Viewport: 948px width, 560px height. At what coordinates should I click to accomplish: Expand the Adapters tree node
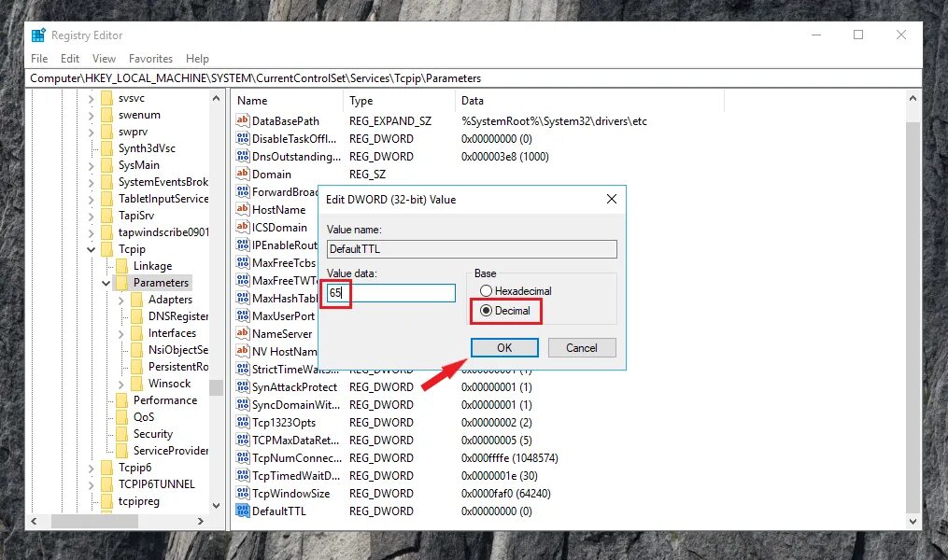coord(120,300)
